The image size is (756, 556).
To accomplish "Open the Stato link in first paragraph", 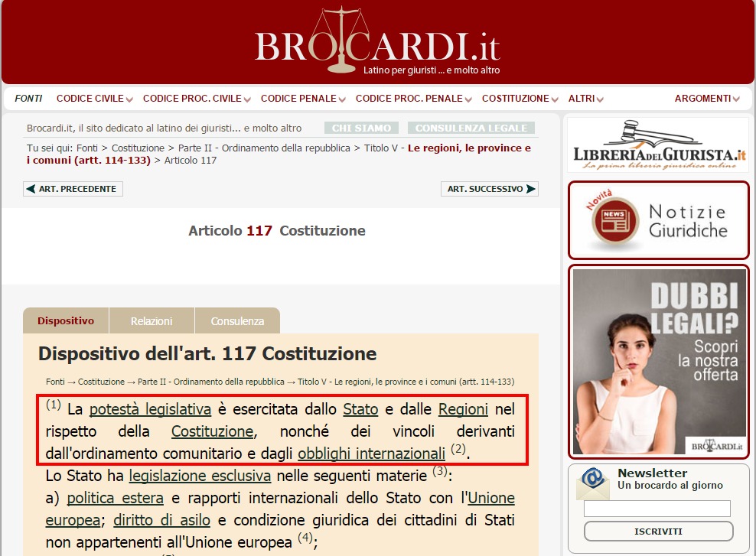I will [x=360, y=409].
